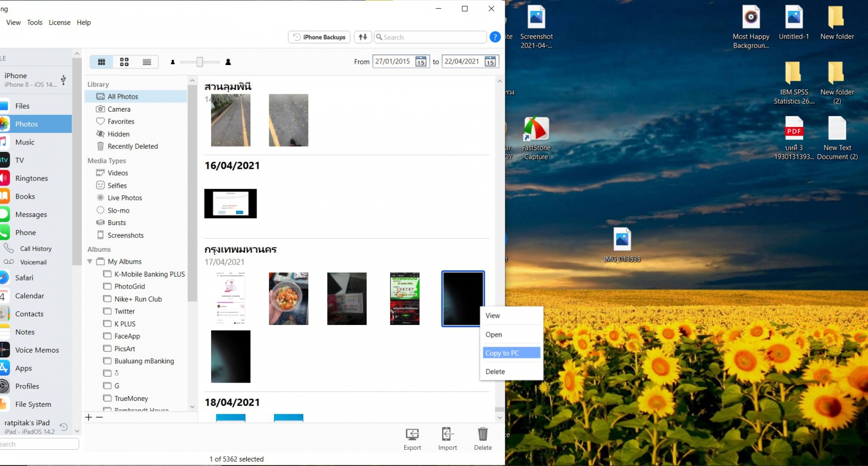Focus the Search field in the toolbar

point(430,37)
